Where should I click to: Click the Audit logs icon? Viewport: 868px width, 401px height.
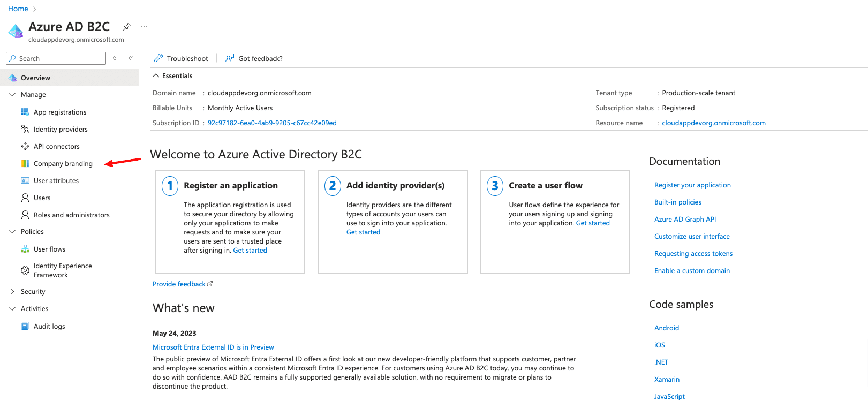point(25,326)
